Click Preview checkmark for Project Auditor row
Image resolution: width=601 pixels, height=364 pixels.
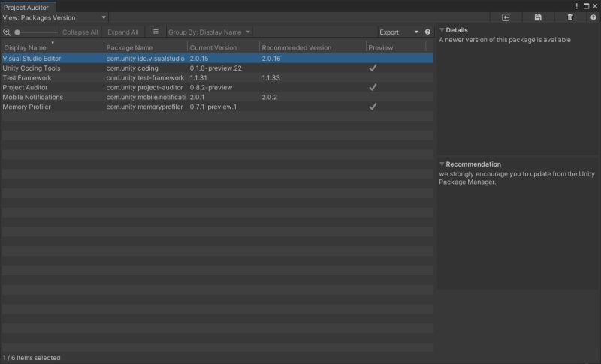coord(373,87)
